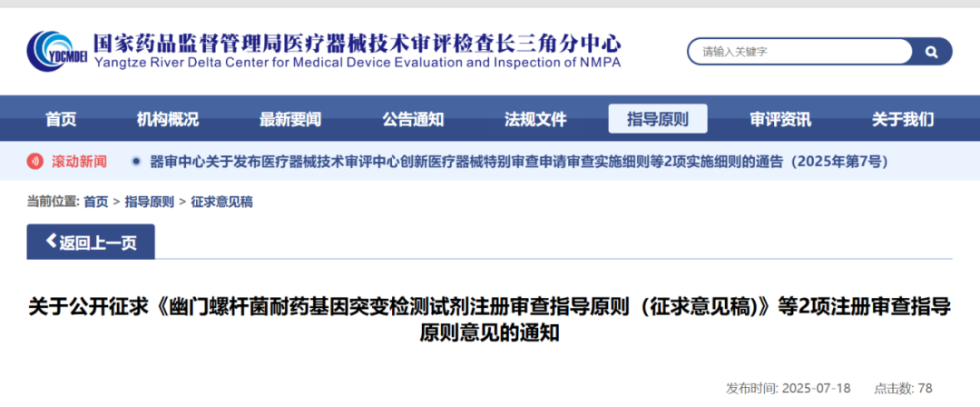Click the Yangtze River Delta Center English title

[357, 63]
